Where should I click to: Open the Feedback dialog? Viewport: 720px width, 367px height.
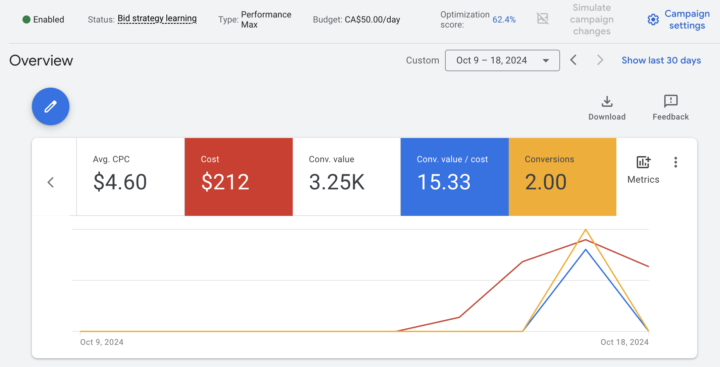click(x=670, y=108)
